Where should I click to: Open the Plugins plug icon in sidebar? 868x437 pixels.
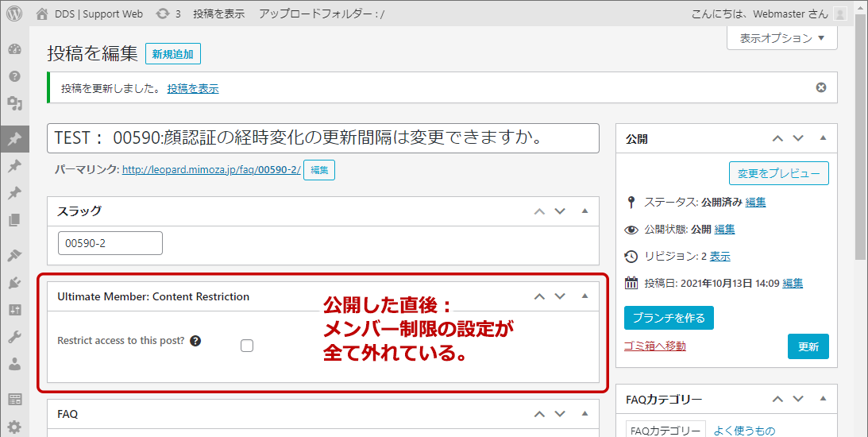14,281
